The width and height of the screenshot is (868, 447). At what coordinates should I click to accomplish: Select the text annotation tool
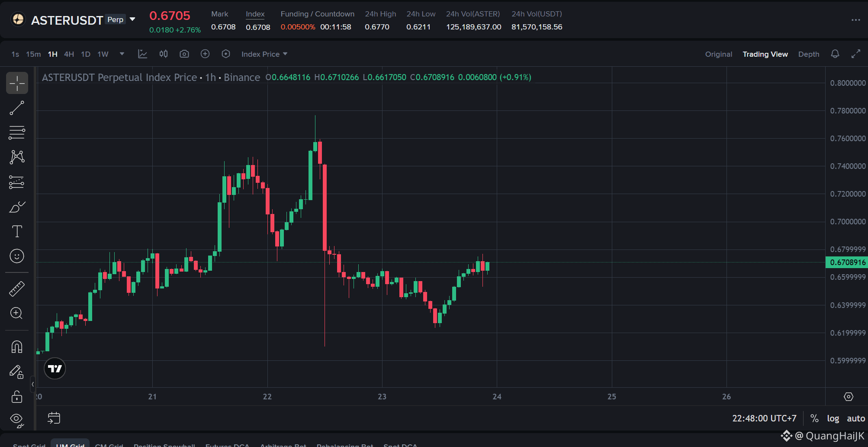click(x=17, y=231)
